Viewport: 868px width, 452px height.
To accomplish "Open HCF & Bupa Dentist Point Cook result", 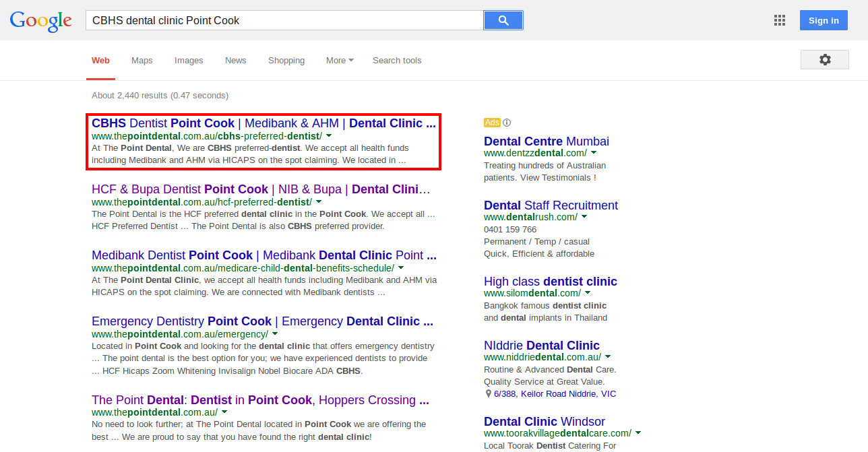I will tap(261, 189).
